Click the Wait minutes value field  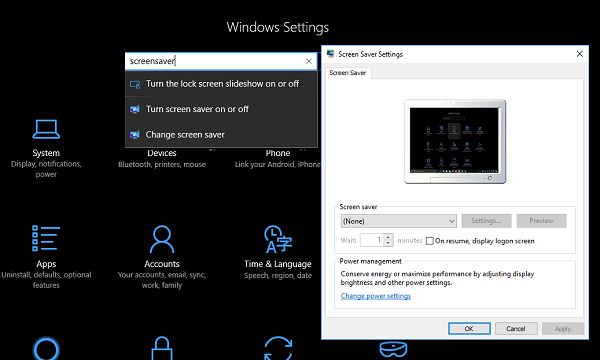[x=372, y=240]
